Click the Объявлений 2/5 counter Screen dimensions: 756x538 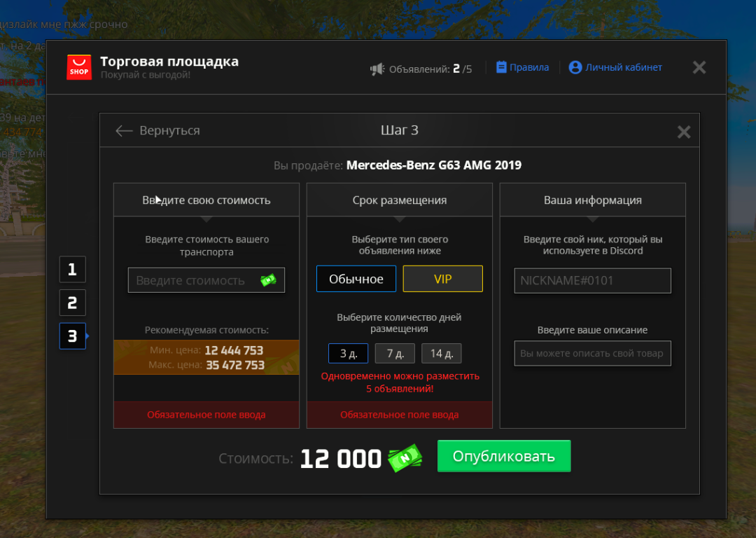(430, 69)
